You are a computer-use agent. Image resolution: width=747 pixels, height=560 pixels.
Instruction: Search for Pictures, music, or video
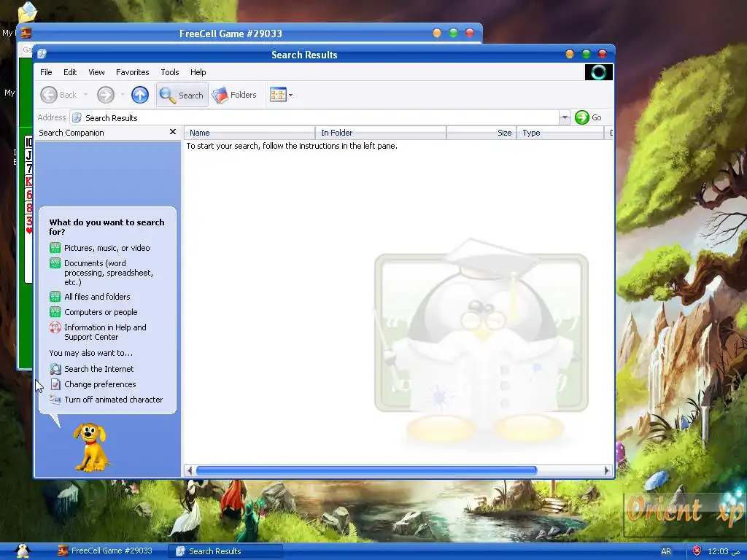107,248
